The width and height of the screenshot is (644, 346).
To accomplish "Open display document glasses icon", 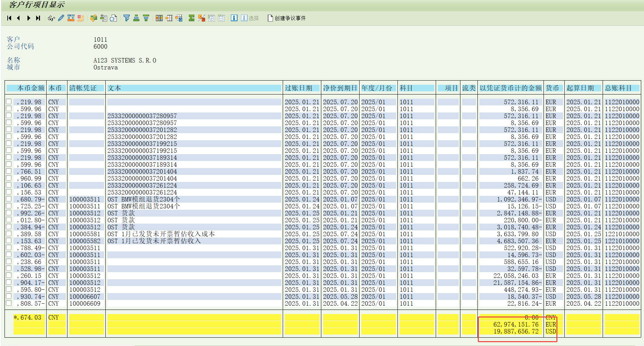I will pyautogui.click(x=51, y=18).
